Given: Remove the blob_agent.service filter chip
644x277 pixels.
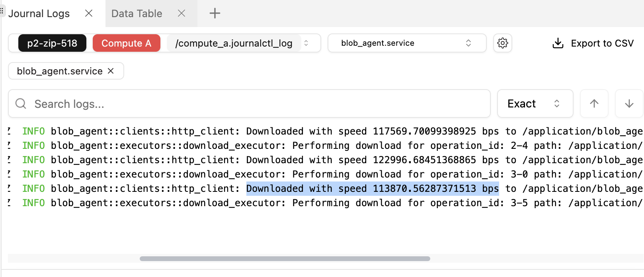Looking at the screenshot, I should (111, 71).
